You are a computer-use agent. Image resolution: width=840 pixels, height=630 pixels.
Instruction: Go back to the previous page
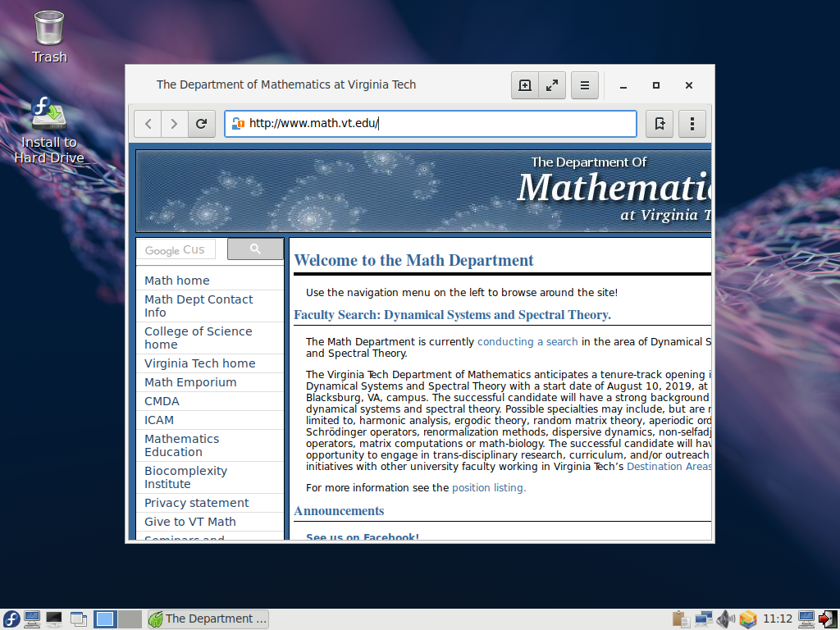point(148,124)
